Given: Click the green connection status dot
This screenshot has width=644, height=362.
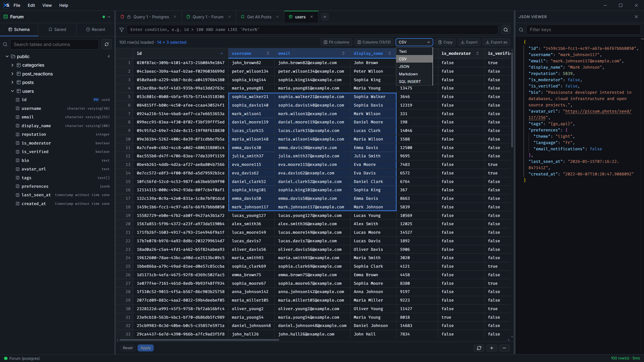Looking at the screenshot, I should click(x=104, y=17).
